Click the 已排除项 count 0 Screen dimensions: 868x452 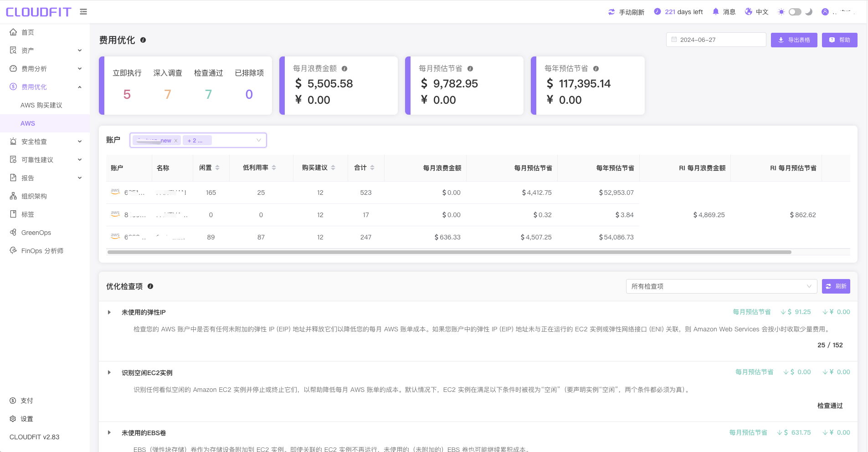point(249,94)
